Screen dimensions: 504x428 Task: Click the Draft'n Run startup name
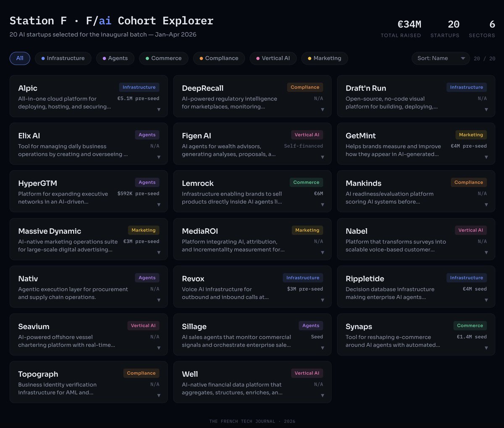(x=366, y=88)
